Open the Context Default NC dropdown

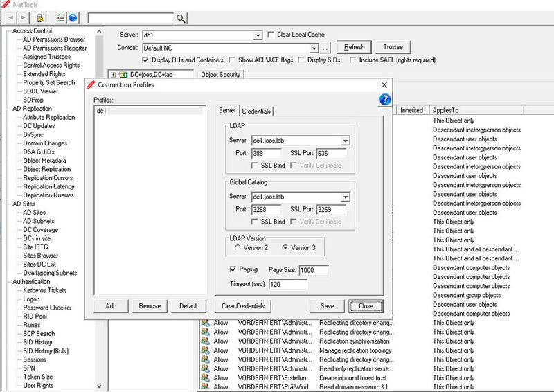tap(314, 48)
